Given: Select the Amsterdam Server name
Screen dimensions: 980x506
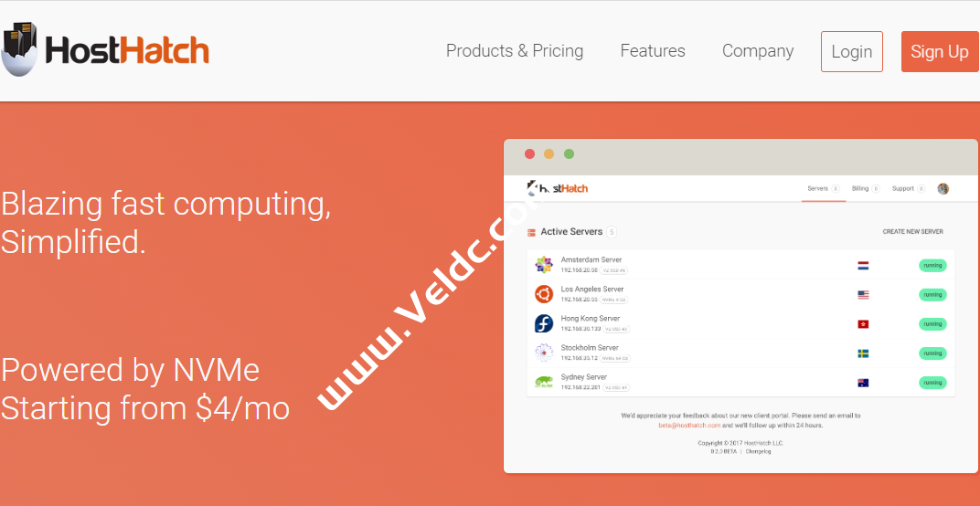Looking at the screenshot, I should pos(591,260).
